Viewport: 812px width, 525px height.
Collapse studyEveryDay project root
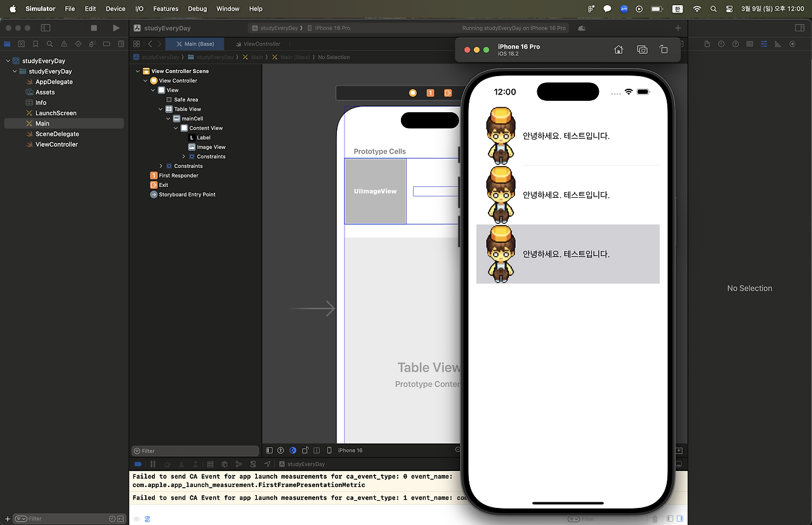8,61
